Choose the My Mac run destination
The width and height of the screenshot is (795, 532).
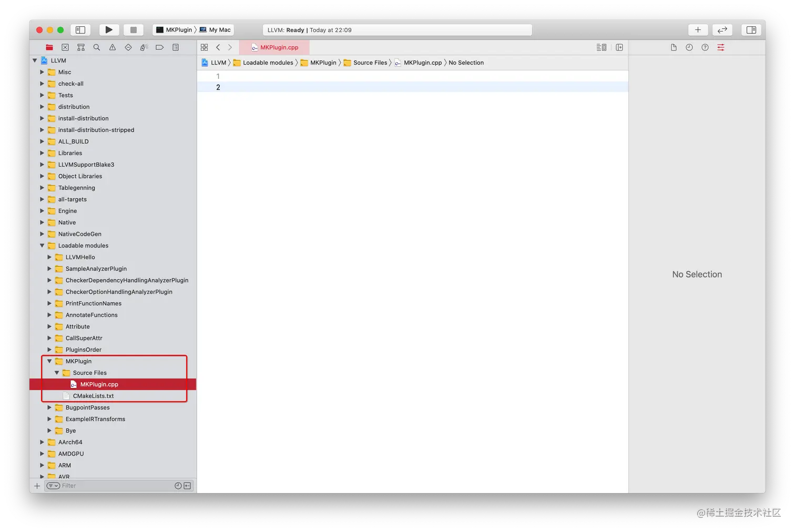215,30
